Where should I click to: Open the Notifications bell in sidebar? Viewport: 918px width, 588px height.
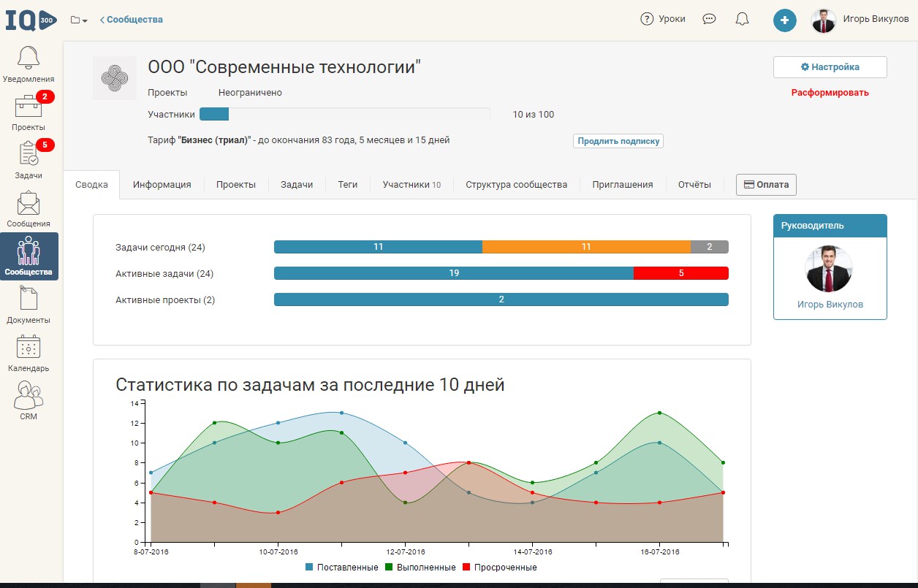tap(29, 57)
